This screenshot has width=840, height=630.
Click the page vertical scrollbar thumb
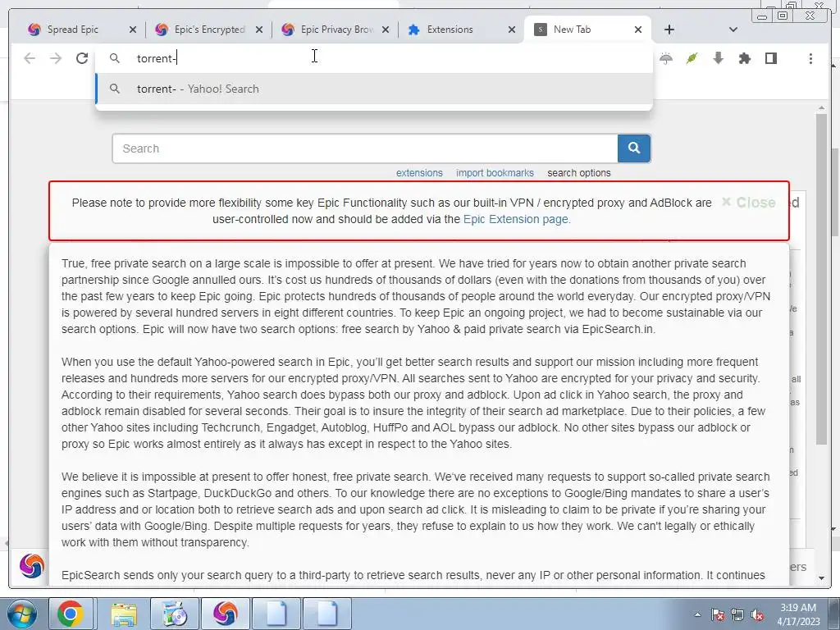[x=822, y=279]
